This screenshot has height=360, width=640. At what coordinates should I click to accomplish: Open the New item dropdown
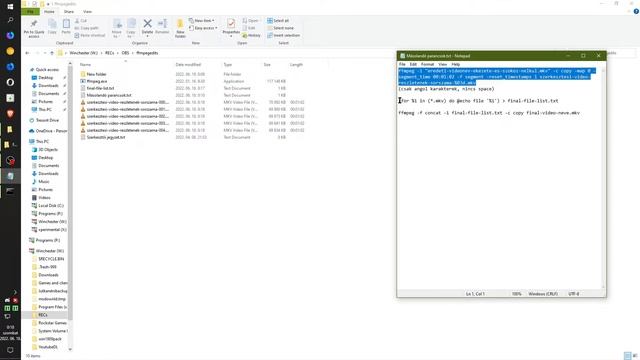click(202, 20)
